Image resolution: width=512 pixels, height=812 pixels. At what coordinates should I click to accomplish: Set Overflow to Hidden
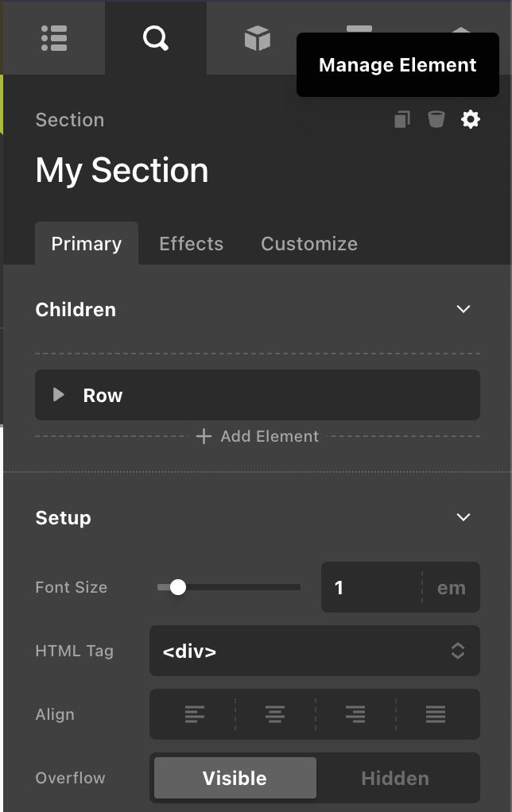(x=395, y=778)
